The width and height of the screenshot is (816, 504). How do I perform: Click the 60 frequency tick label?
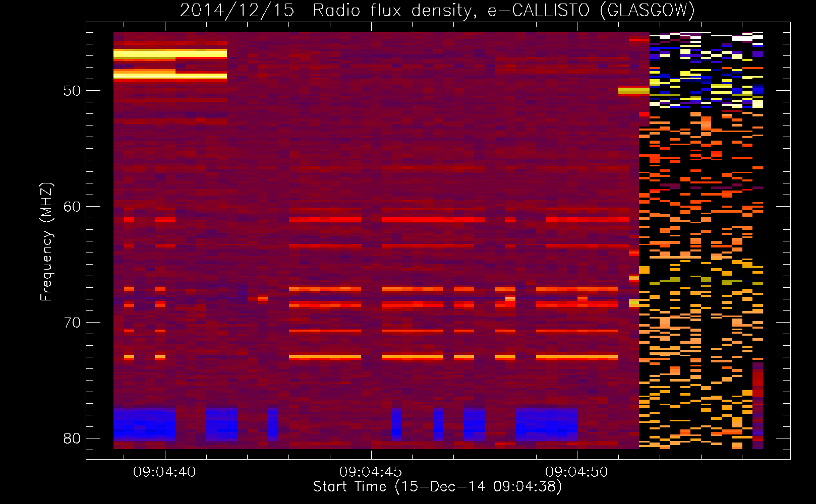pos(72,207)
